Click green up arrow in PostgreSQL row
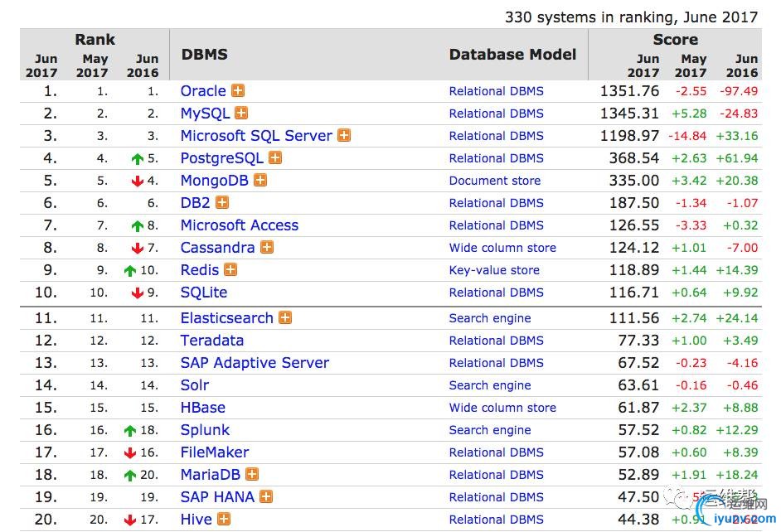The image size is (781, 532). point(138,159)
